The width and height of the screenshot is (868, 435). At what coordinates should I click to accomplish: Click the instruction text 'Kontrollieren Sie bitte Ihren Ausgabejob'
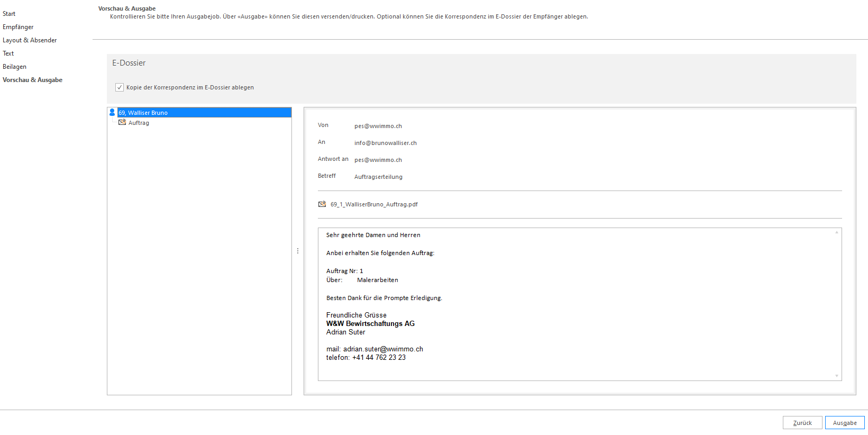[165, 16]
